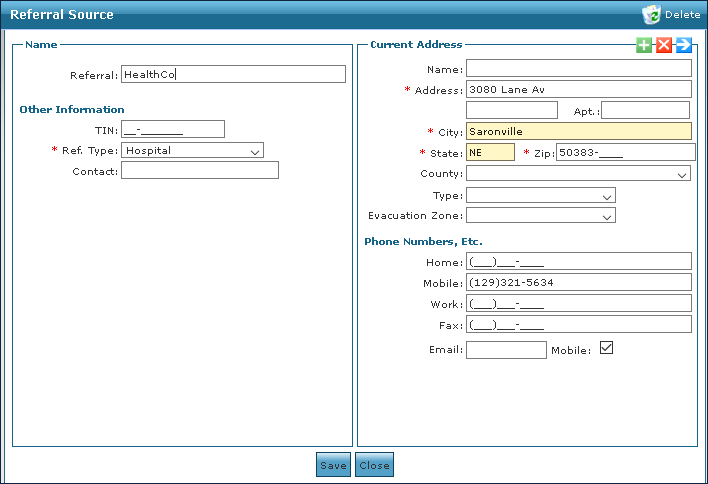Click the Mobile phone number field
This screenshot has width=708, height=484.
coord(578,282)
